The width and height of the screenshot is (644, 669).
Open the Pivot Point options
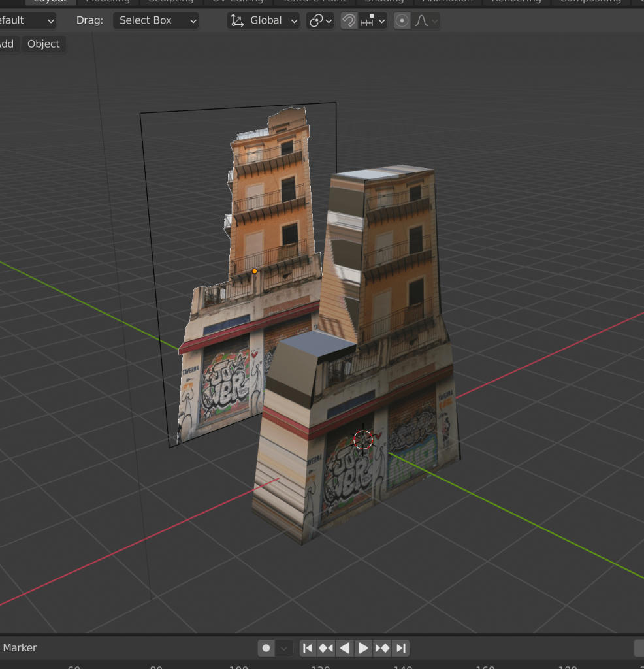320,21
